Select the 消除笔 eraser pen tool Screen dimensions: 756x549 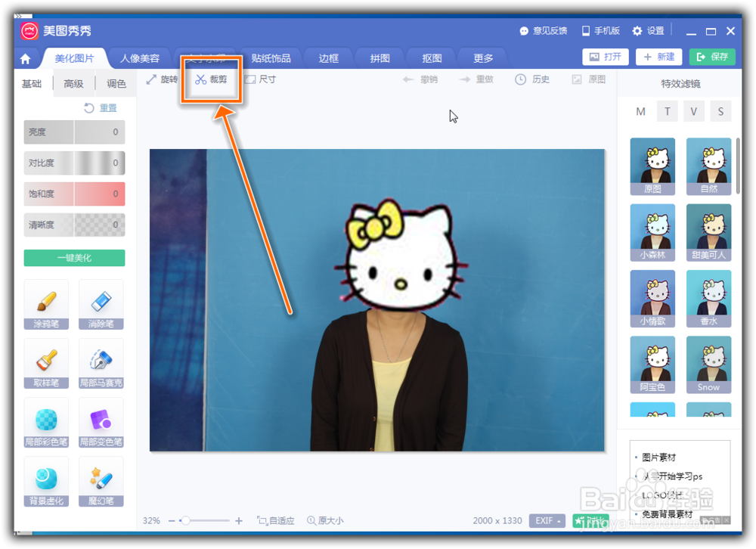pyautogui.click(x=101, y=305)
